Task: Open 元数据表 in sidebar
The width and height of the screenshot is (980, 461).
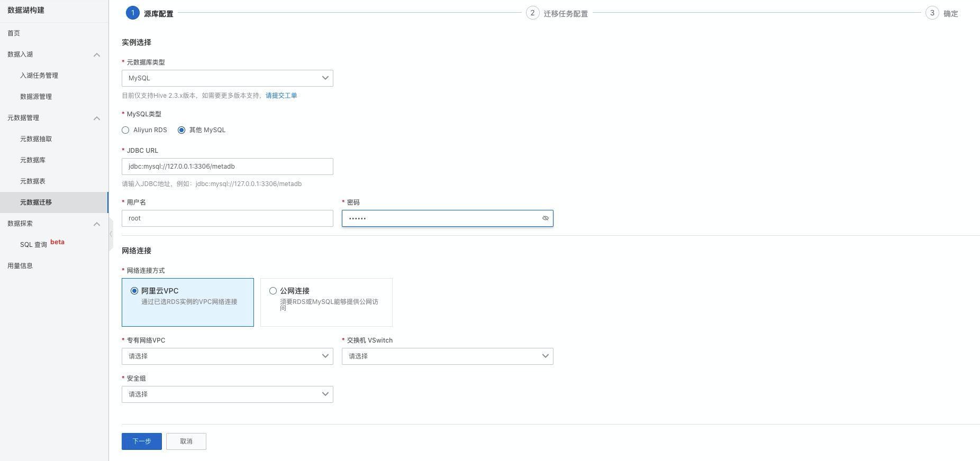Action: pyautogui.click(x=54, y=181)
